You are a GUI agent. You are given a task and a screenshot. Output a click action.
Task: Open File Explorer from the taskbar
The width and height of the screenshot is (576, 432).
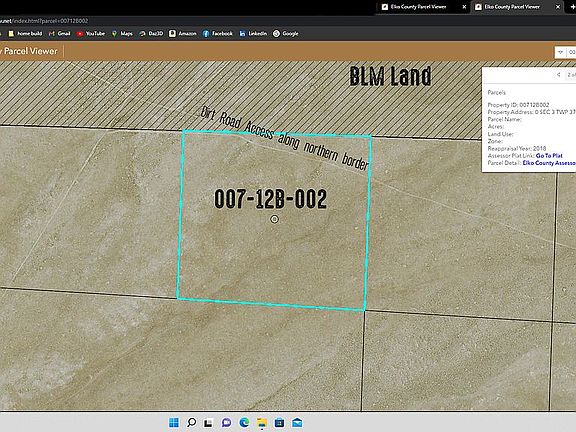point(262,422)
